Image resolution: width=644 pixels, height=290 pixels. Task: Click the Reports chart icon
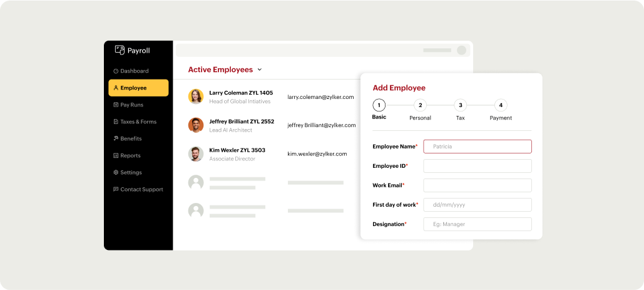click(116, 156)
